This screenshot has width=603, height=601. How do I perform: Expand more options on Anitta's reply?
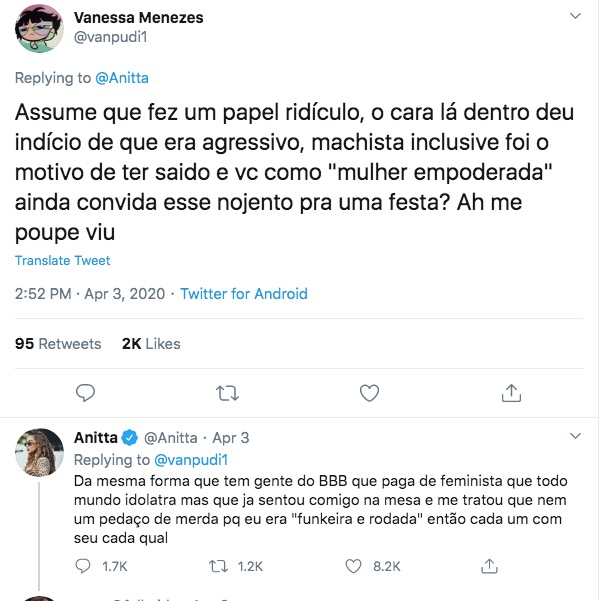575,437
